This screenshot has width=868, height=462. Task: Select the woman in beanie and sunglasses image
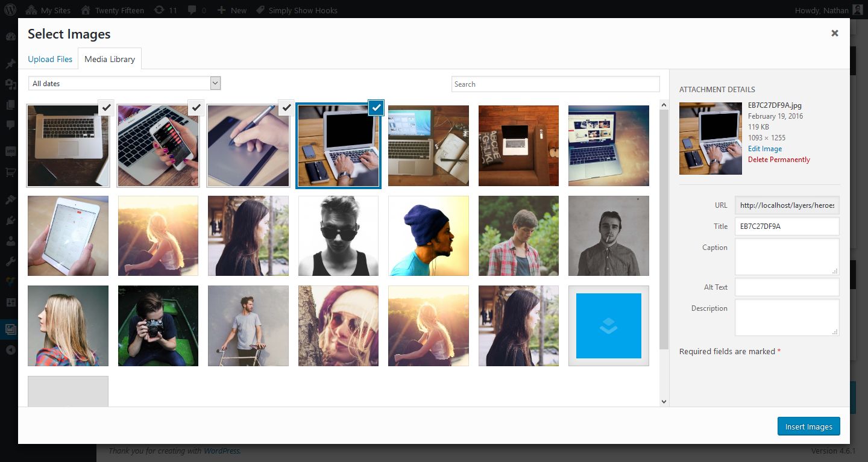coord(338,326)
